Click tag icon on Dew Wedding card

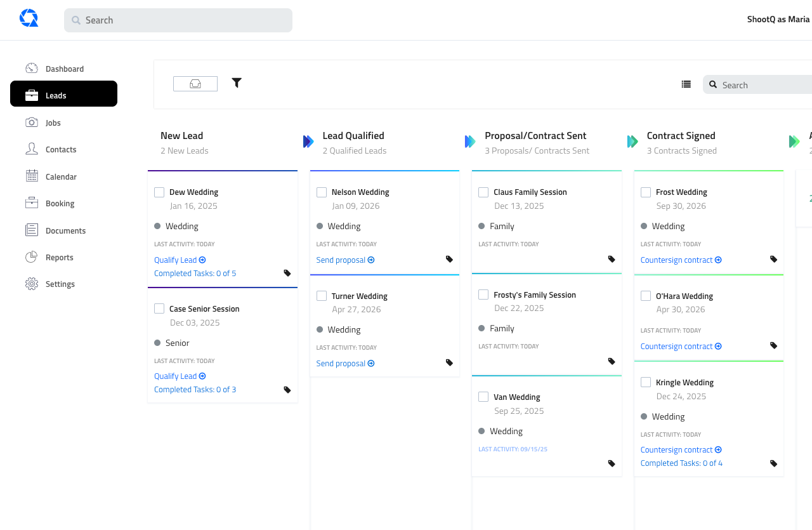(287, 273)
